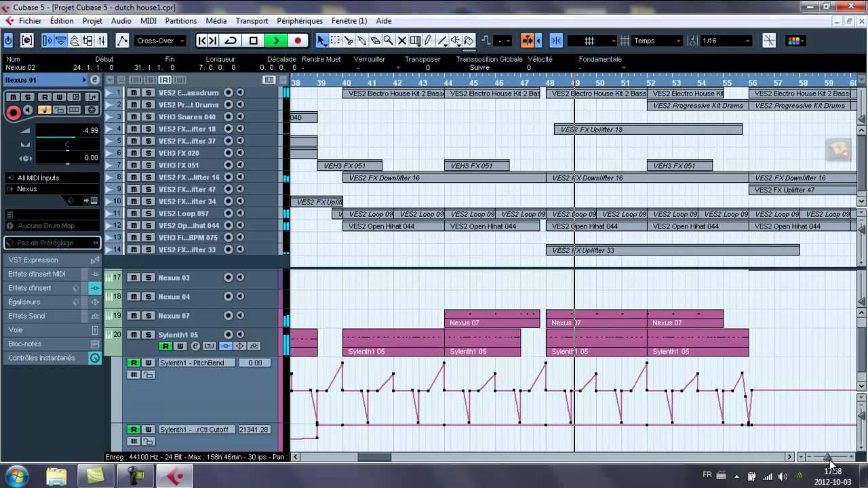Screen dimensions: 868x488
Task: Enable monitor on VES2 Loop 097 track
Action: coord(240,213)
